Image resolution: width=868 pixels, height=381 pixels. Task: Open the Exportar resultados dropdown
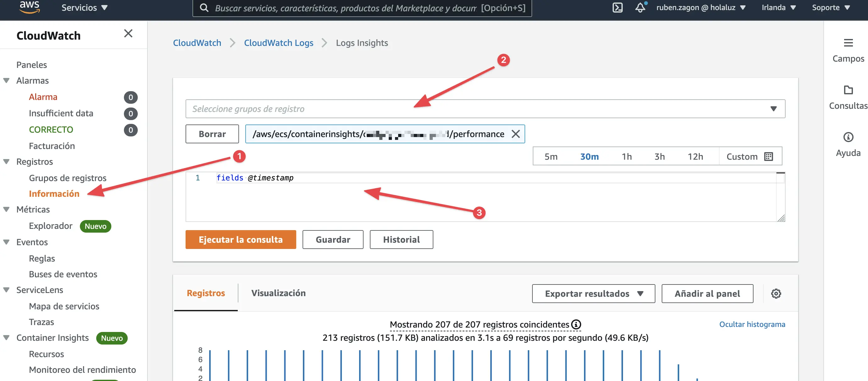(593, 293)
